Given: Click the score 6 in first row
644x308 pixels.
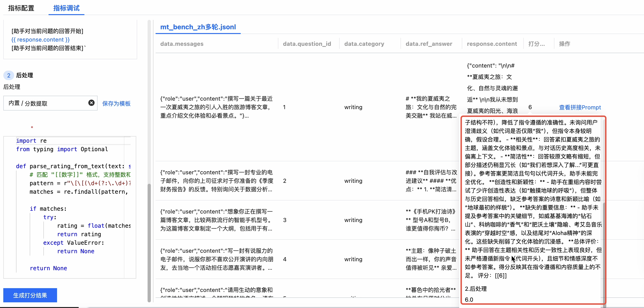Looking at the screenshot, I should tap(530, 107).
